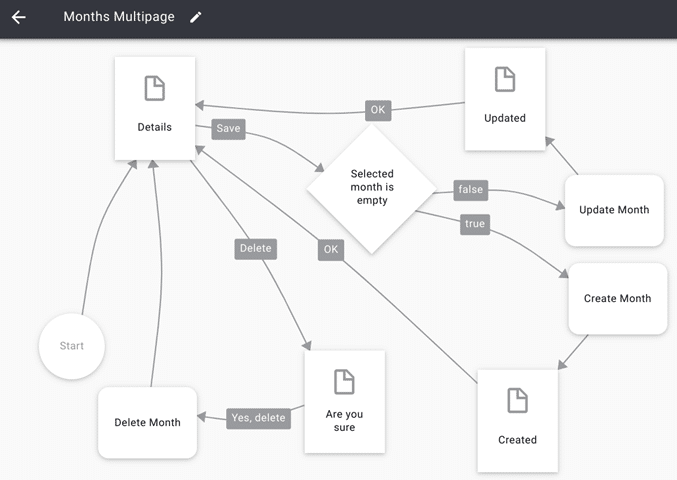Select the Update Month action node
The width and height of the screenshot is (677, 480).
click(x=614, y=210)
